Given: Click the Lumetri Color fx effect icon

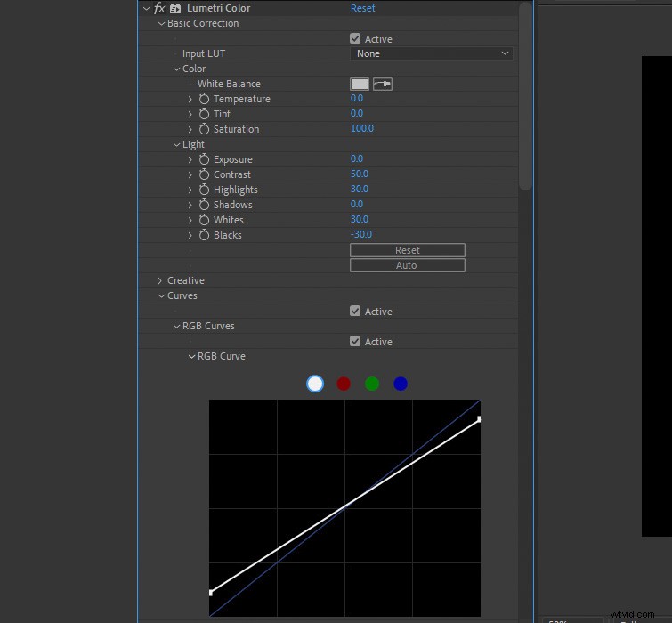Looking at the screenshot, I should point(160,8).
